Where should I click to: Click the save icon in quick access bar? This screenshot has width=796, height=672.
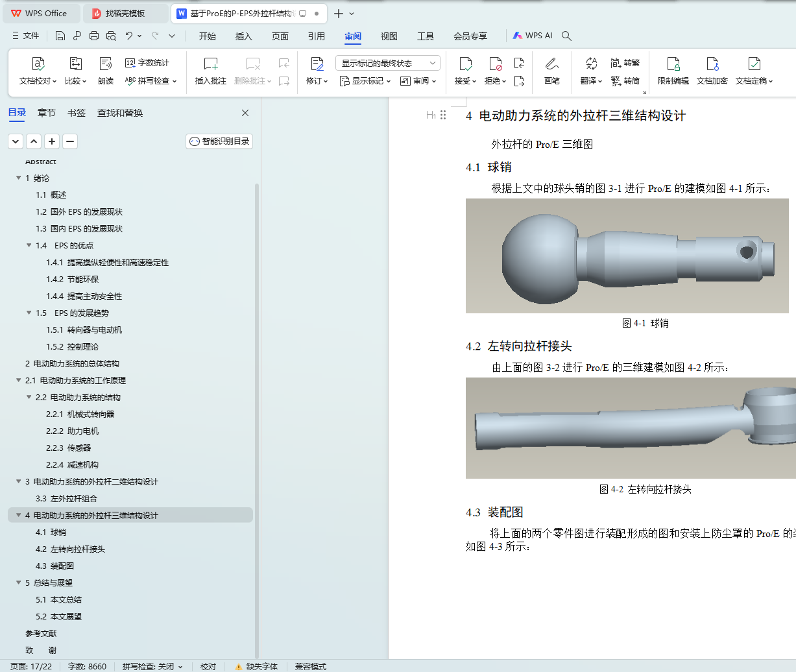coord(60,36)
